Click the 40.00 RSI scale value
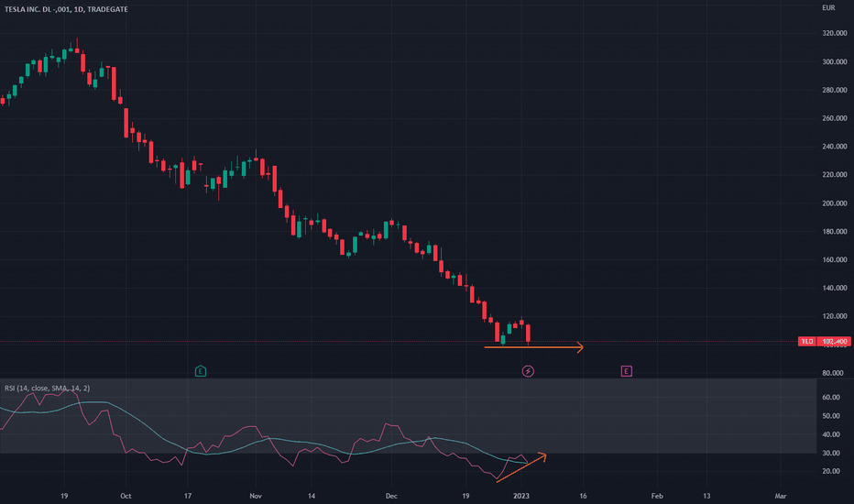 point(830,434)
